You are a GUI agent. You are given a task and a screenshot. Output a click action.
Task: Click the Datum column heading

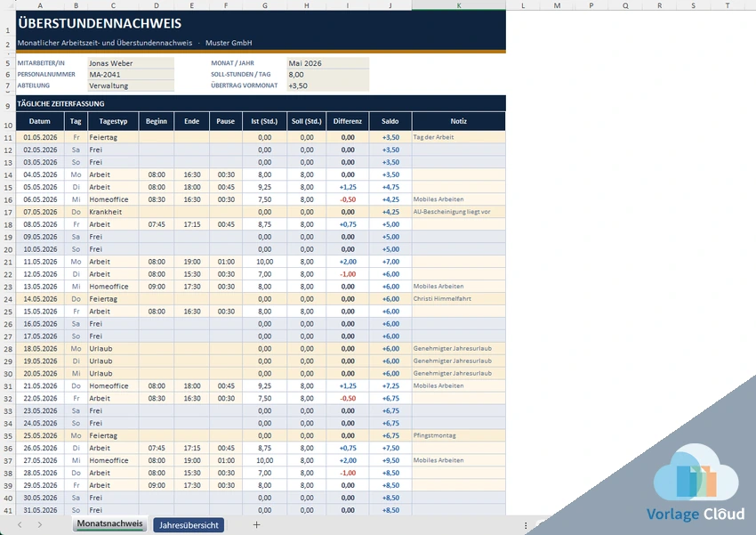pos(39,121)
